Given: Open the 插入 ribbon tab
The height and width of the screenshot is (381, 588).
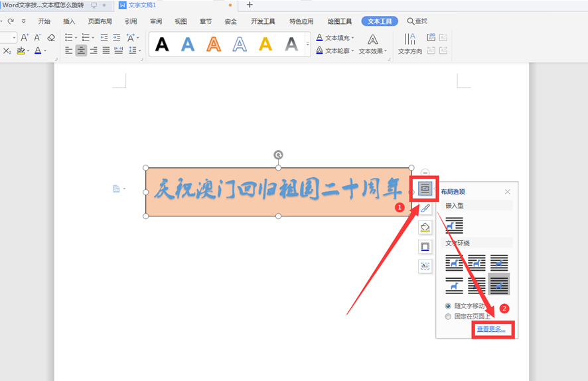Looking at the screenshot, I should click(x=69, y=21).
